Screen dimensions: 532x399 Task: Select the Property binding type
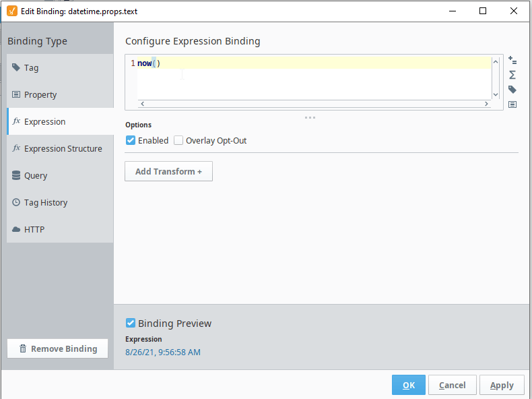pyautogui.click(x=60, y=94)
